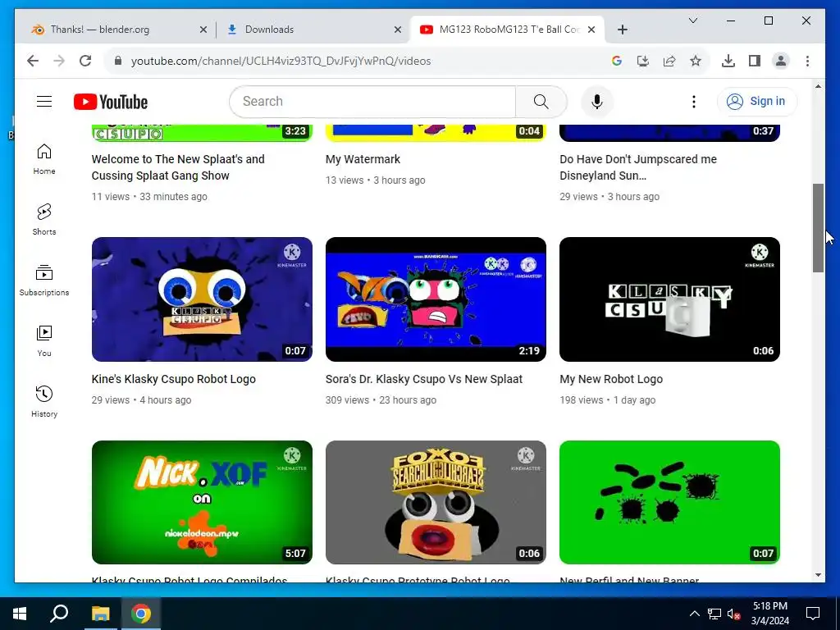Click the install app icon in address bar
The width and height of the screenshot is (840, 630).
pos(643,61)
